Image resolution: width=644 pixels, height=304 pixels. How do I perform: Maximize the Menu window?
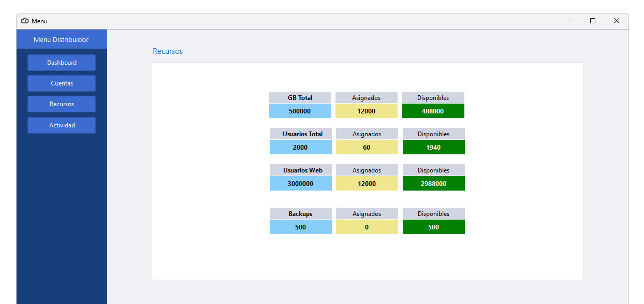point(593,21)
